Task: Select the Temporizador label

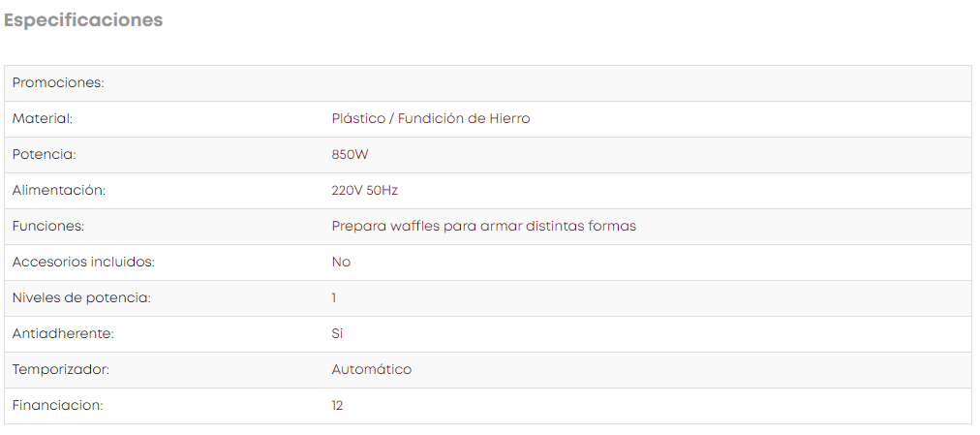Action: 61,369
